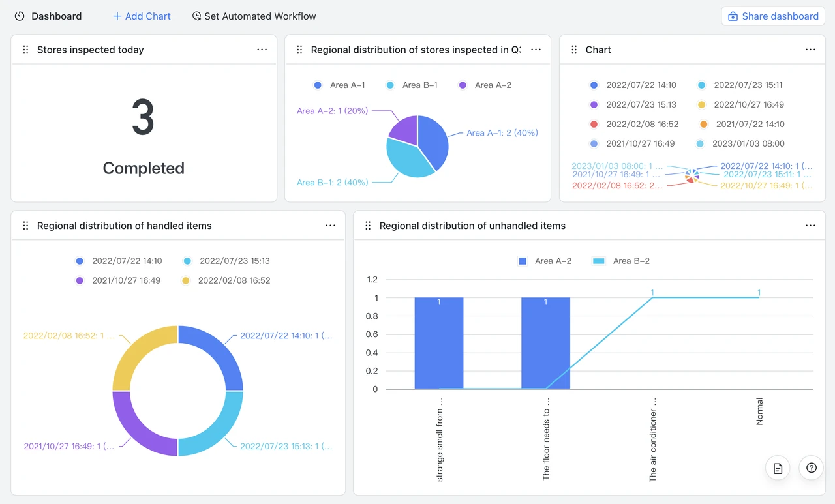
Task: Click the document icon at bottom right
Action: pos(778,468)
